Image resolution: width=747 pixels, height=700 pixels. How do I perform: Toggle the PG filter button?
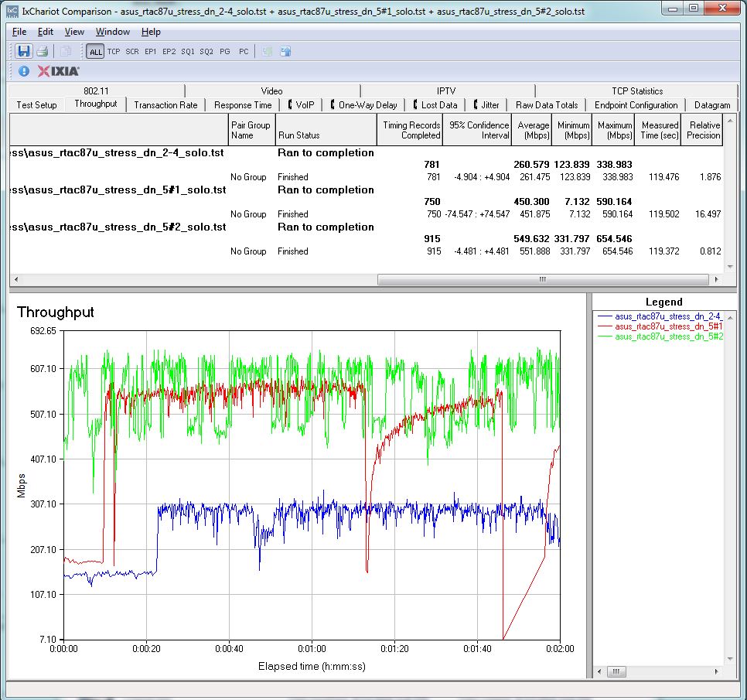(225, 52)
